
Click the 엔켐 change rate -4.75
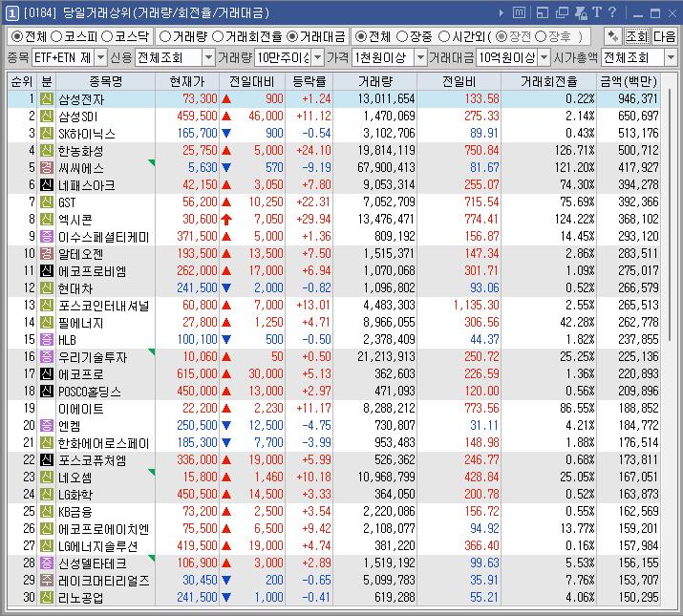317,425
